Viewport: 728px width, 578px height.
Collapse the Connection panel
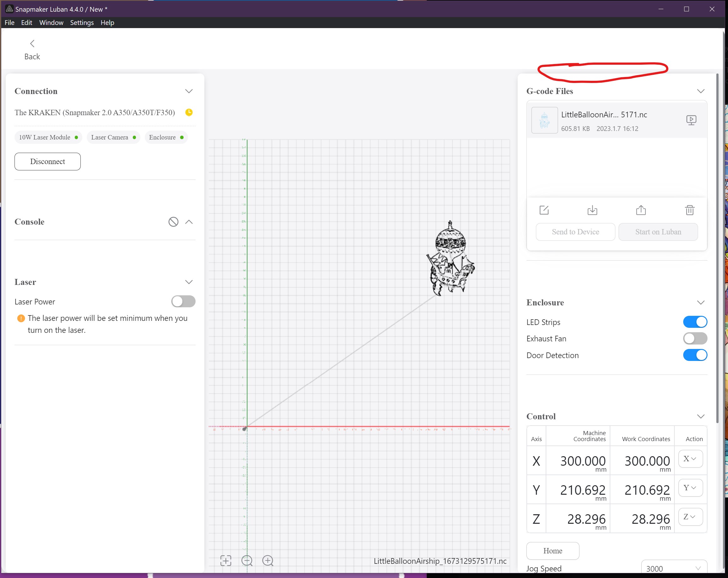[189, 91]
